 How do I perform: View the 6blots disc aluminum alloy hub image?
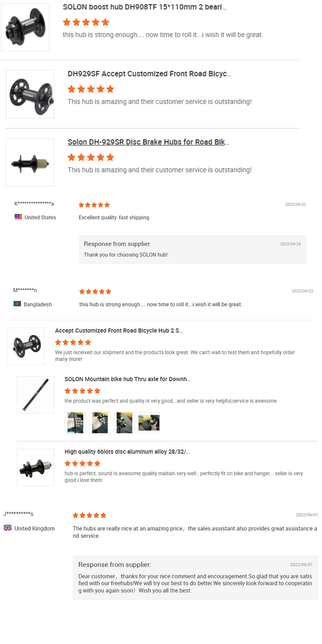click(x=36, y=467)
